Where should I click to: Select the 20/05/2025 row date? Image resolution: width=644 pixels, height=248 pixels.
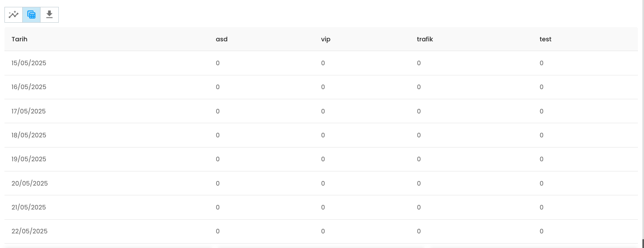tap(30, 183)
